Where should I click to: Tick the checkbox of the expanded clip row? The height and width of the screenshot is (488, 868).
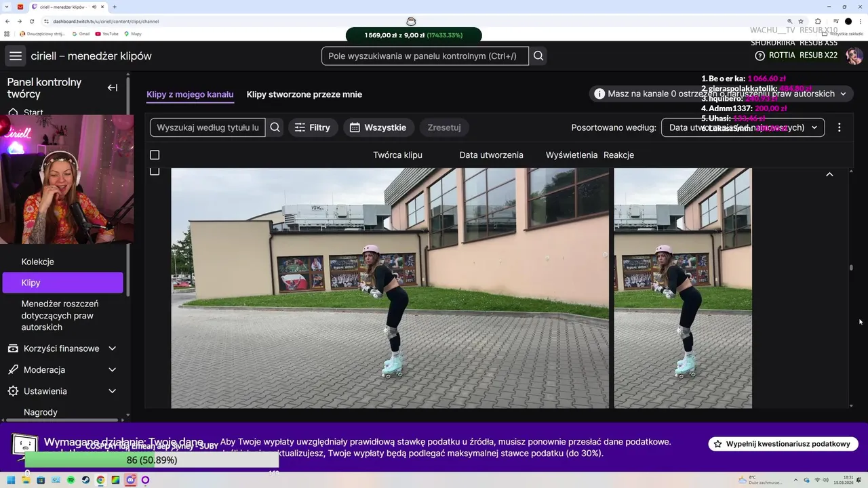155,171
